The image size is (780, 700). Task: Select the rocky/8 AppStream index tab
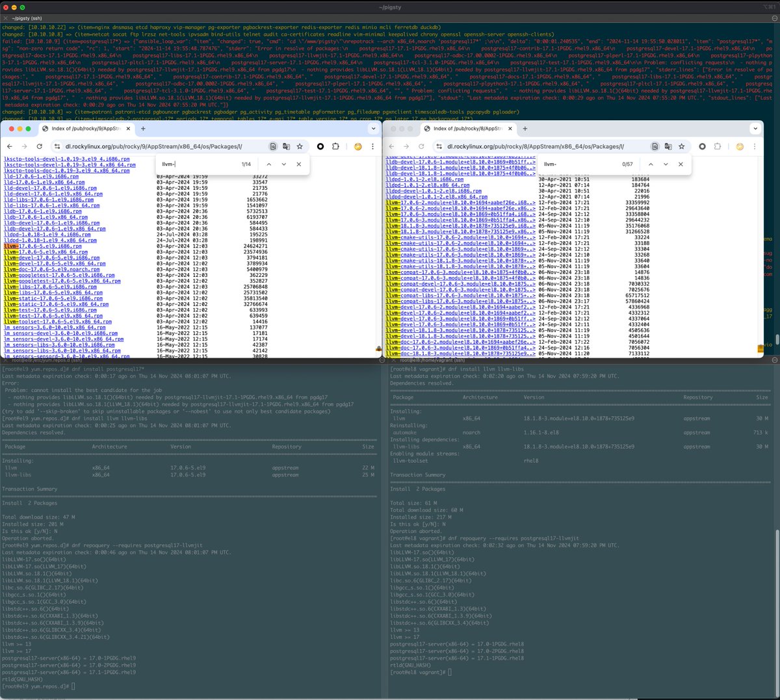(469, 129)
